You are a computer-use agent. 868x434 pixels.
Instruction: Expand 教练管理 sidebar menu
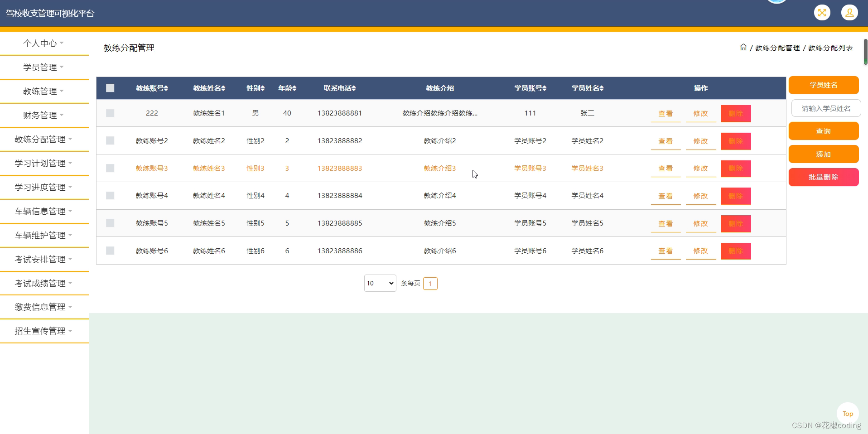[44, 92]
